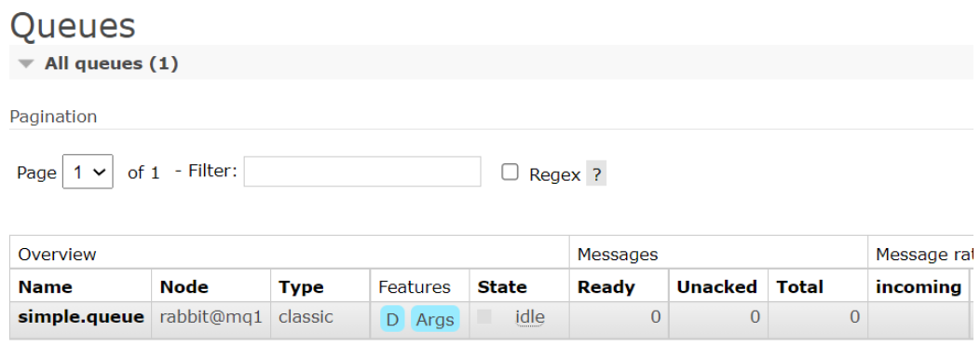
Task: Click the grey state indicator square
Action: pos(483,316)
